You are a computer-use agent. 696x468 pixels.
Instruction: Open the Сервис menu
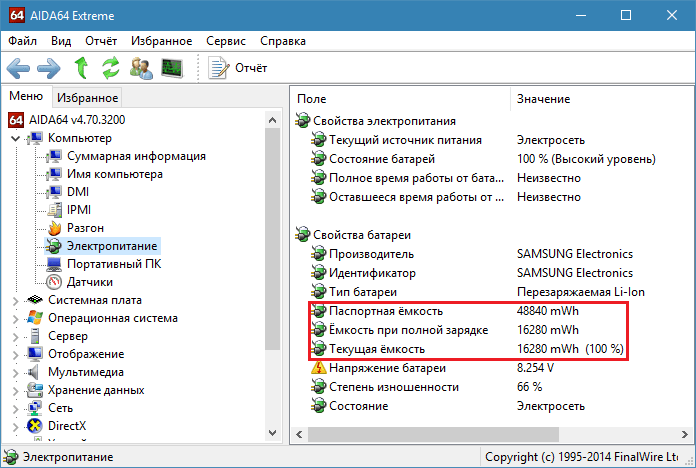225,41
